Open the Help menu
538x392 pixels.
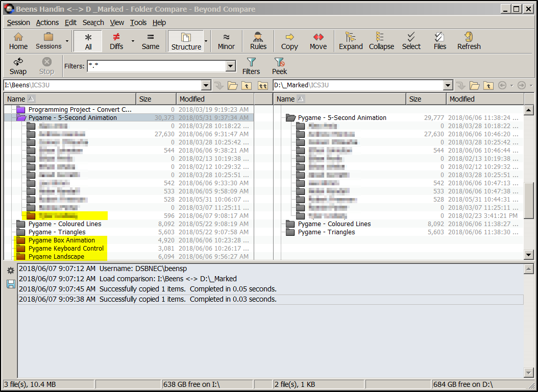pos(159,22)
